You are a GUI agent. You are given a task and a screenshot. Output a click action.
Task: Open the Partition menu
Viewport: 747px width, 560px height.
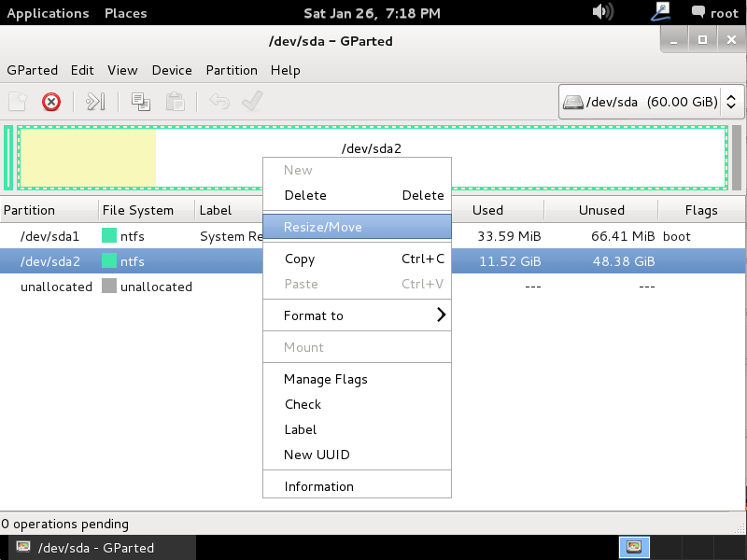point(232,70)
